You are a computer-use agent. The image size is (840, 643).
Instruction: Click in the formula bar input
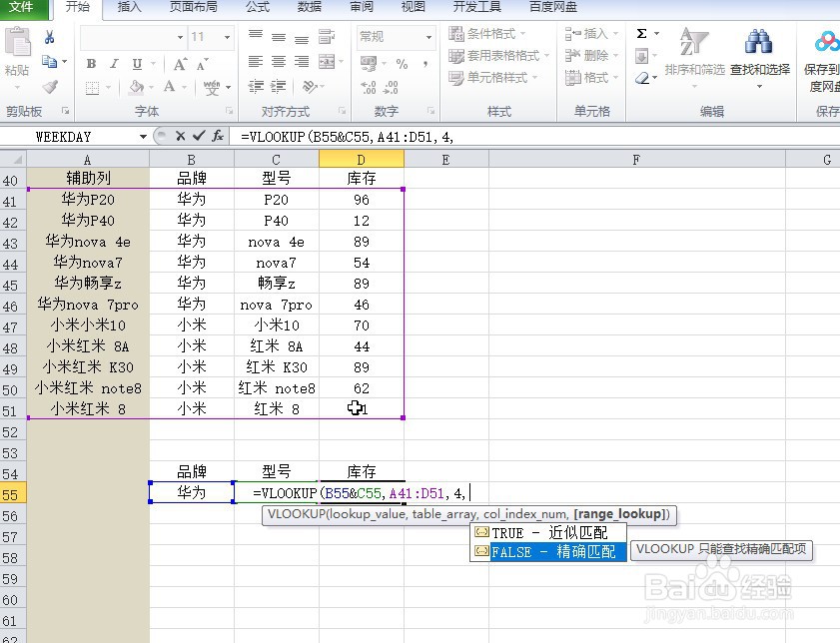535,137
